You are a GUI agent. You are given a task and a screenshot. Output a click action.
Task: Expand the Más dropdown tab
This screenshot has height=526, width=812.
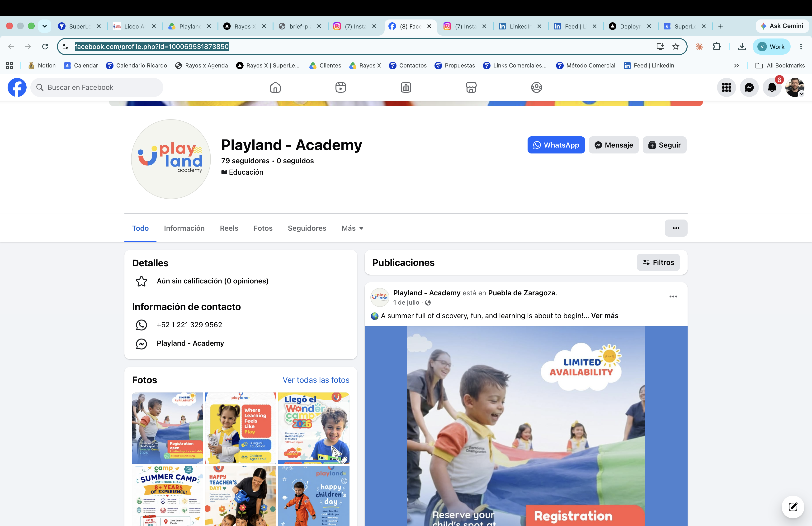[352, 228]
